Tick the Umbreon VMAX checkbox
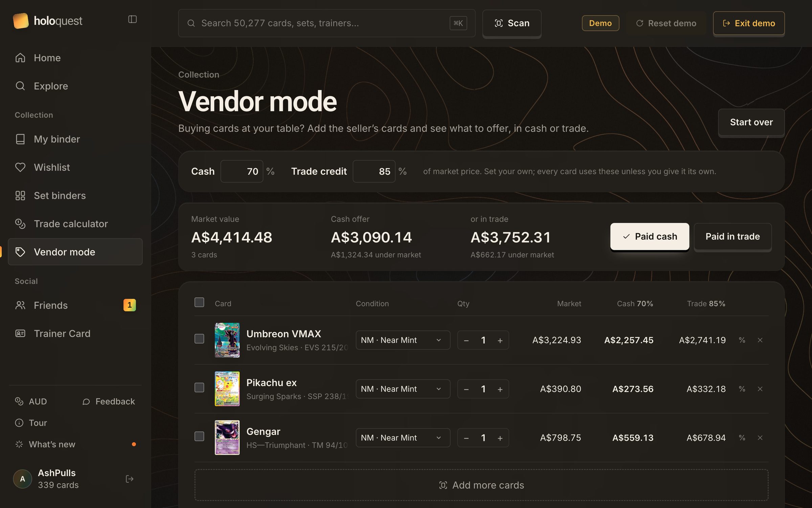Screen dimensions: 812x508 click(199, 339)
